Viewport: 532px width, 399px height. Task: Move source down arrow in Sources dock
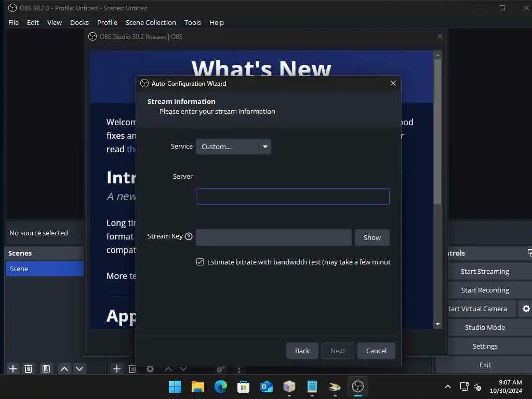pos(183,369)
